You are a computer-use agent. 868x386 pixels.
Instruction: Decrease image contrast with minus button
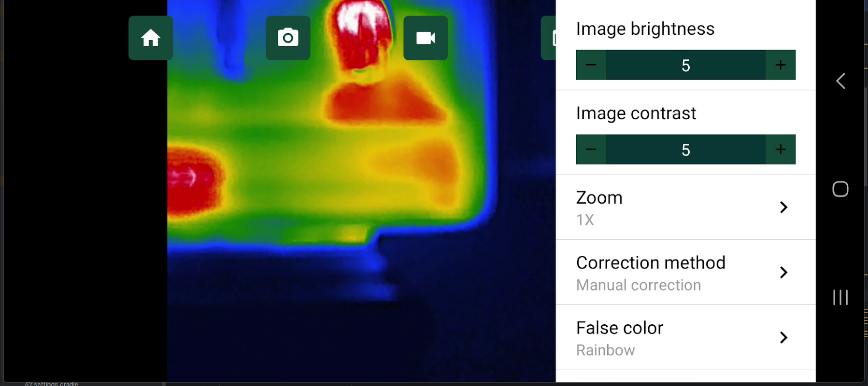coord(591,150)
